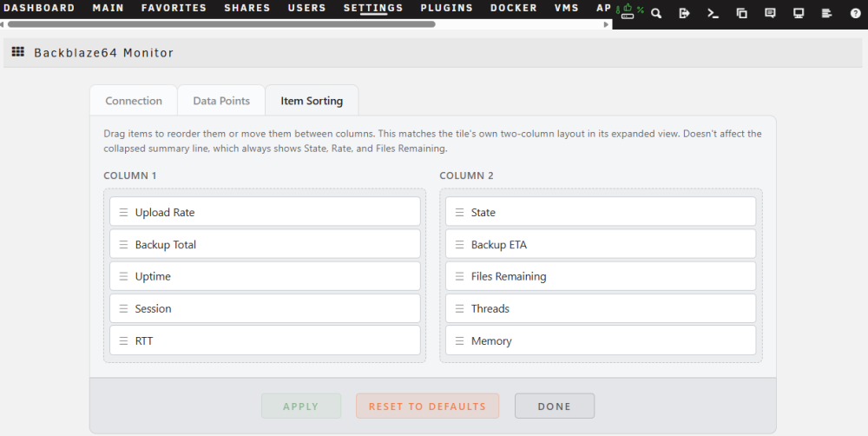Image resolution: width=868 pixels, height=436 pixels.
Task: Click the Backup ETA item text
Action: click(x=499, y=244)
